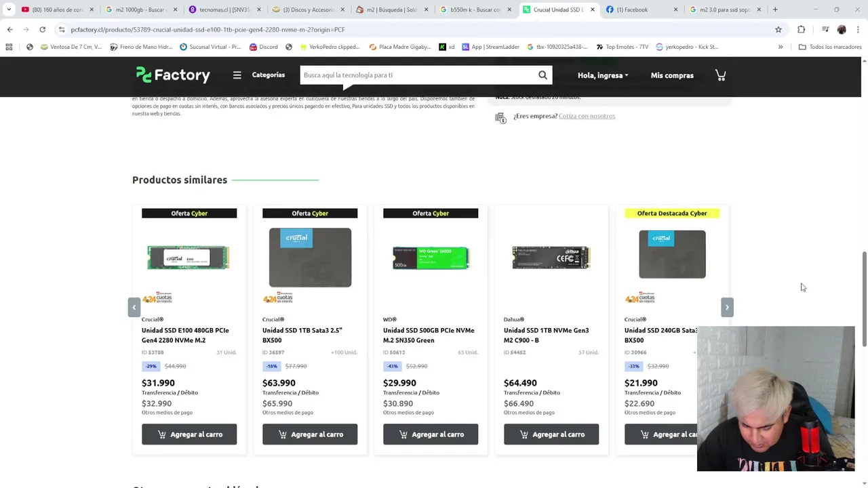
Task: Add Crucial E100 480GB to cart
Action: click(189, 434)
